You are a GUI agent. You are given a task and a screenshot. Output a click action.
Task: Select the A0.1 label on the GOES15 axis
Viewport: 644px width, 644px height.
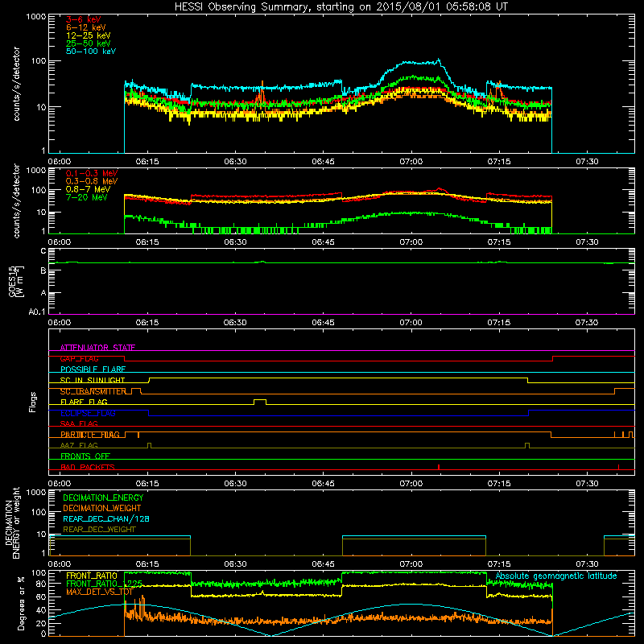point(37,312)
